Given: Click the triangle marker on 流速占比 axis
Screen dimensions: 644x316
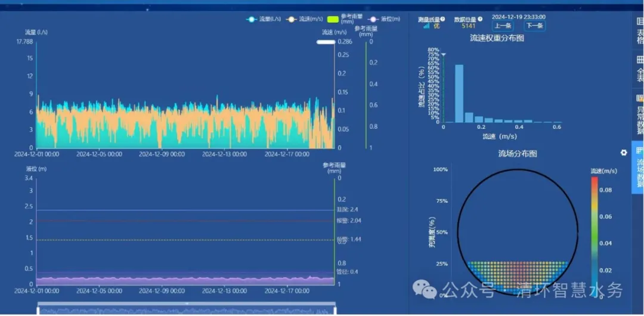Looking at the screenshot, I should pyautogui.click(x=443, y=55).
